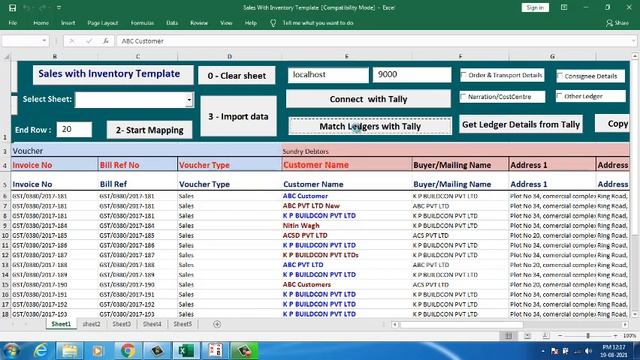Click the volume speaker tray icon

588,351
